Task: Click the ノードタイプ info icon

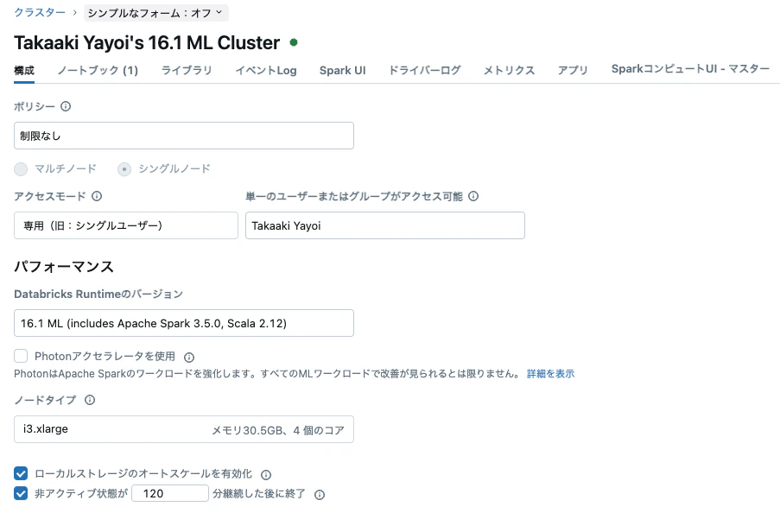Action: tap(90, 400)
